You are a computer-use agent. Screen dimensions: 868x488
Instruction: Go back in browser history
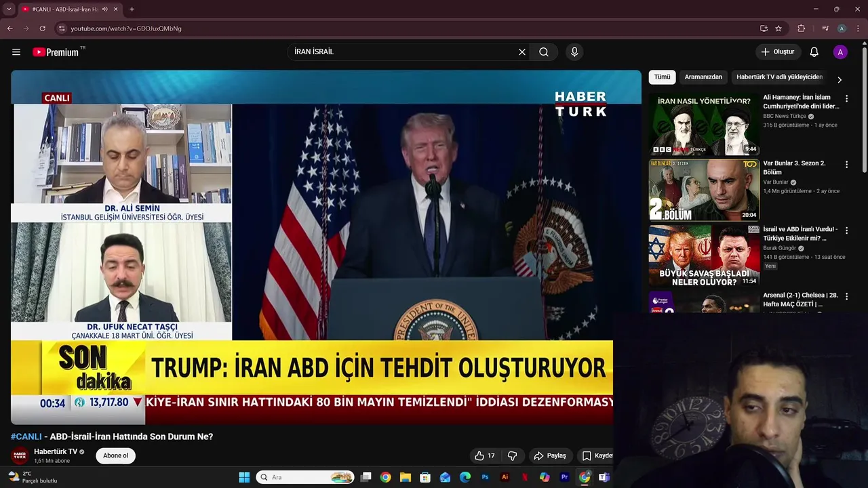[9, 28]
